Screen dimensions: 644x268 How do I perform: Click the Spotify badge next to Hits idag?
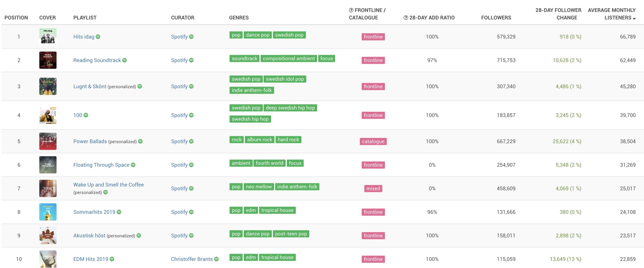[x=98, y=37]
